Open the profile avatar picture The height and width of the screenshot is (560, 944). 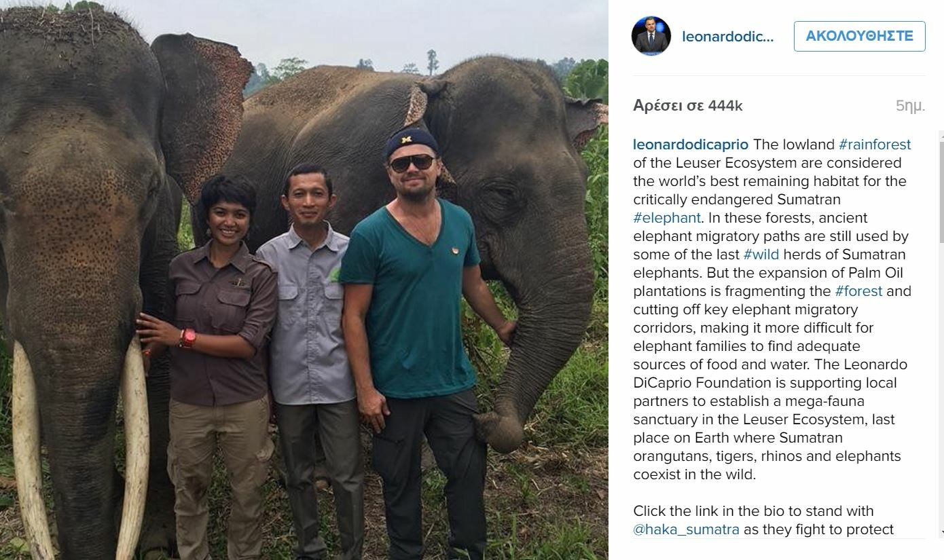(x=651, y=36)
